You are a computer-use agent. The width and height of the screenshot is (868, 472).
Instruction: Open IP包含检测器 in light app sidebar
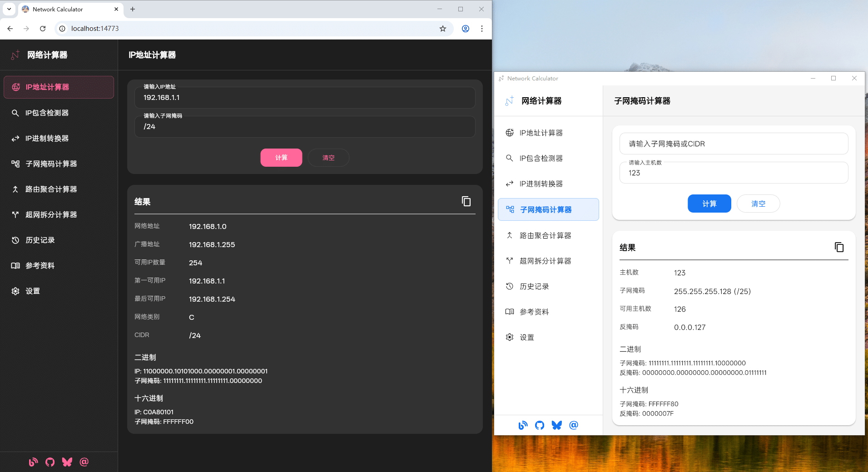[548, 158]
